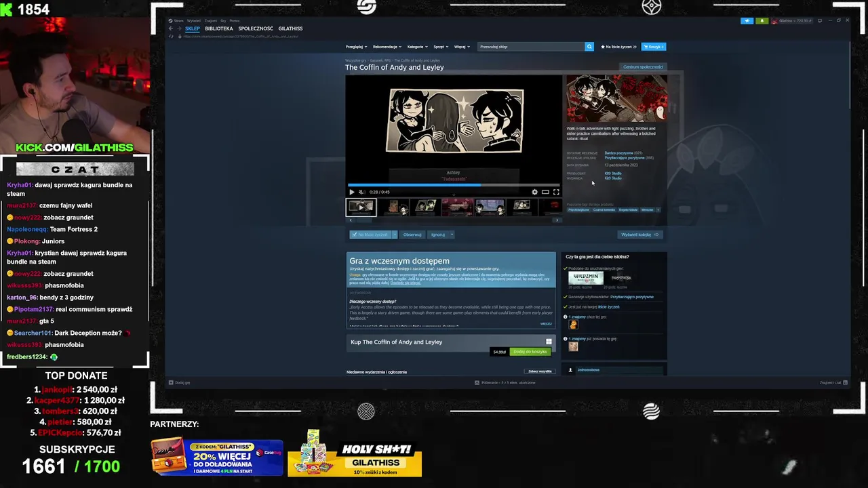The width and height of the screenshot is (868, 488).
Task: Click the Psychologiczne tag
Action: click(x=578, y=210)
